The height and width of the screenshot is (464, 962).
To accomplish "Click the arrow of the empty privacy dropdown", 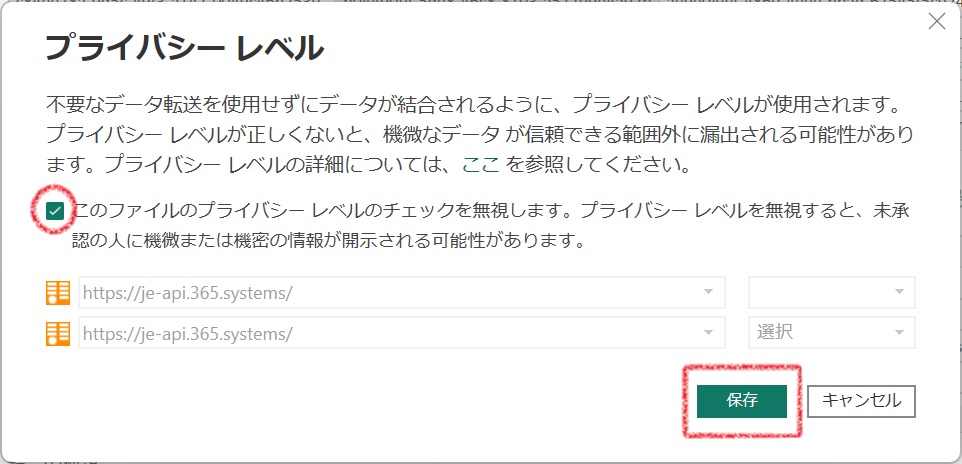I will tap(899, 293).
